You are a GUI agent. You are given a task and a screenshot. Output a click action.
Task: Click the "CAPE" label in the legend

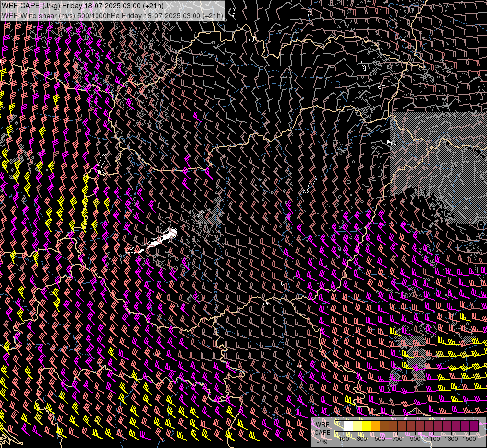[x=322, y=433]
